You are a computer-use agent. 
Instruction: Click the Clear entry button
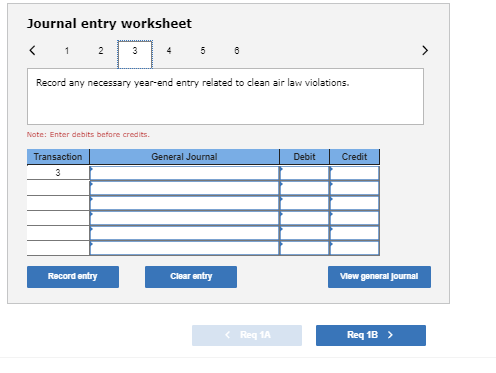(191, 277)
